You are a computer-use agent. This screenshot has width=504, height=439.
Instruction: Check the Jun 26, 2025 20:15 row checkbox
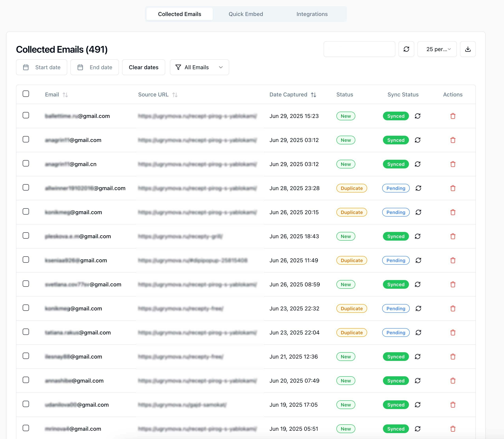tap(26, 211)
